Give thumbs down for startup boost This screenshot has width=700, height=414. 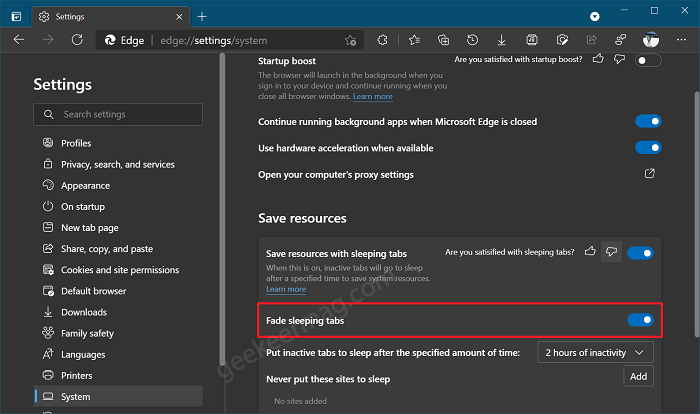pyautogui.click(x=619, y=59)
